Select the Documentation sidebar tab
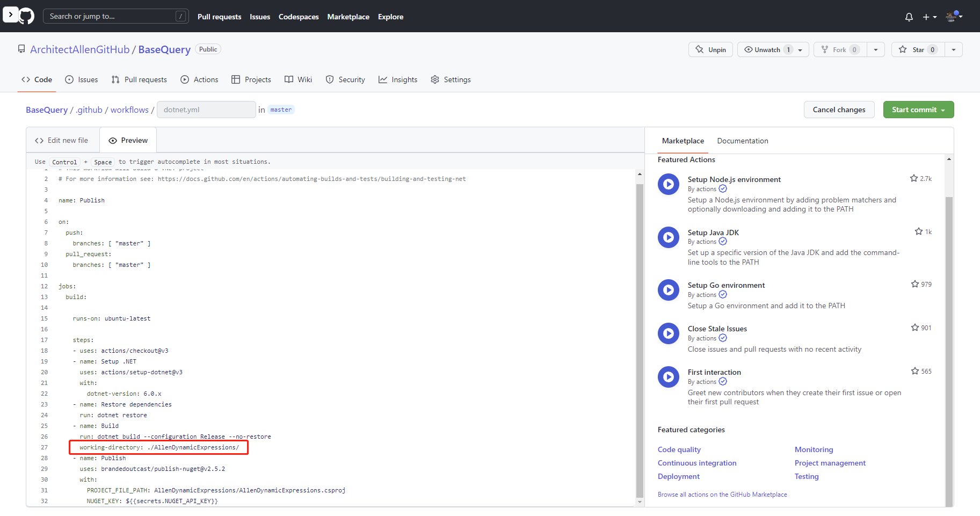Image resolution: width=980 pixels, height=516 pixels. coord(743,141)
